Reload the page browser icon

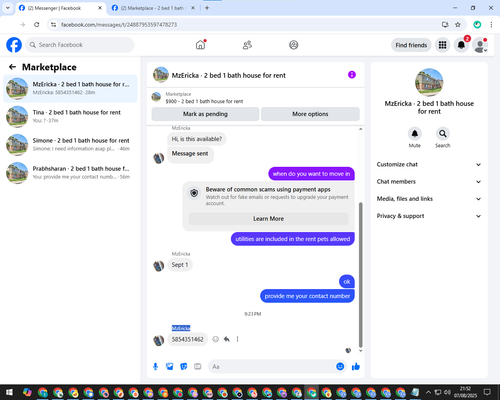37,25
